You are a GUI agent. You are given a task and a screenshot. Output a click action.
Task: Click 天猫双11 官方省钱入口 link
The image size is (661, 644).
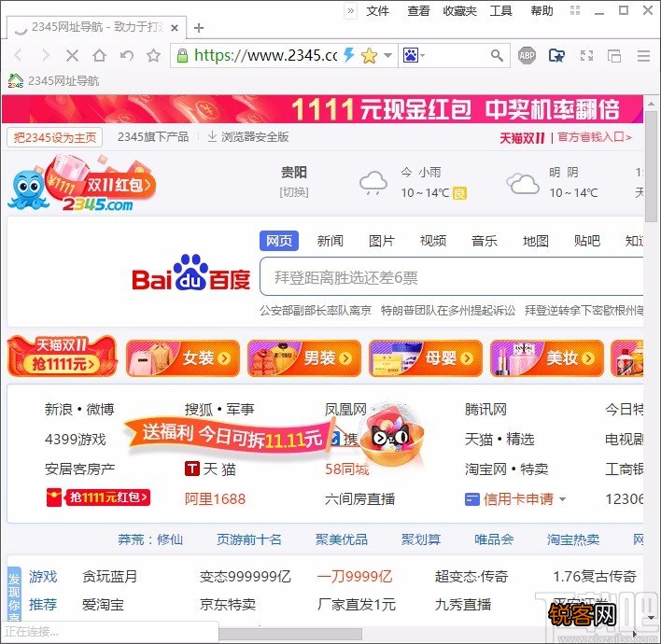[x=566, y=137]
